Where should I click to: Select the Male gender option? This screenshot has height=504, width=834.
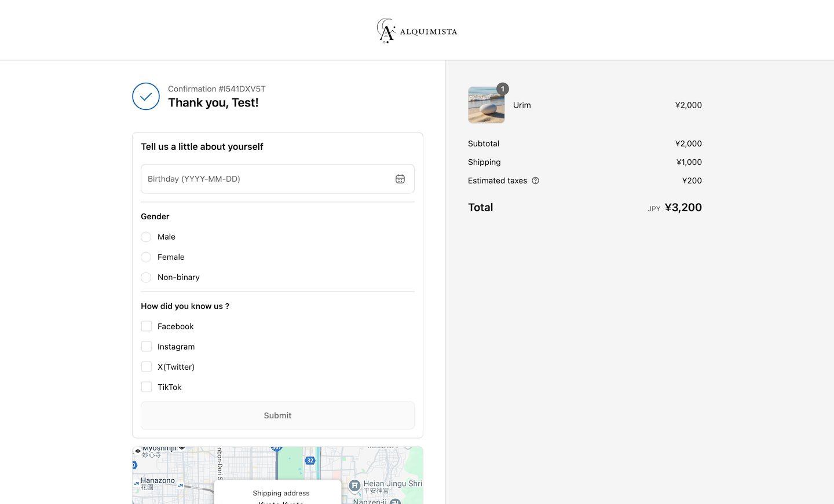pos(146,237)
